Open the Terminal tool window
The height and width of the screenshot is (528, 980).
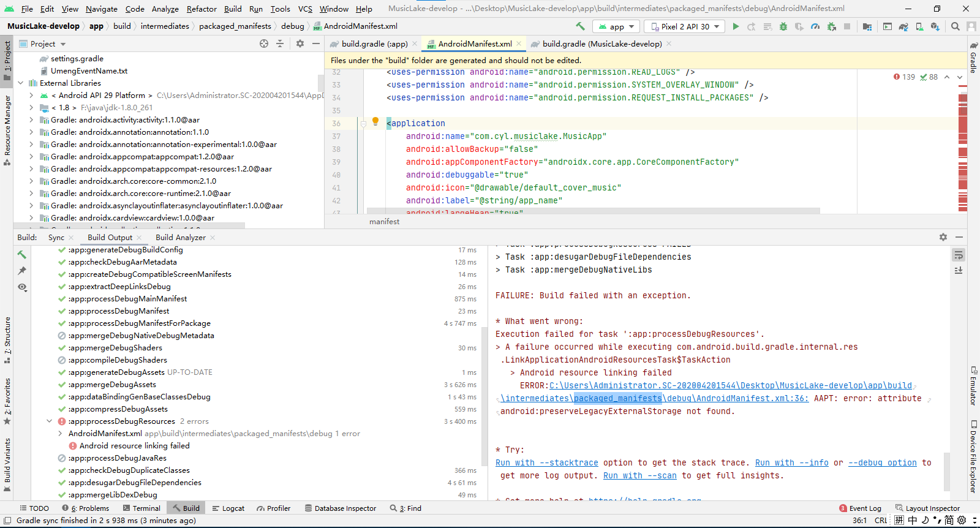[141, 508]
